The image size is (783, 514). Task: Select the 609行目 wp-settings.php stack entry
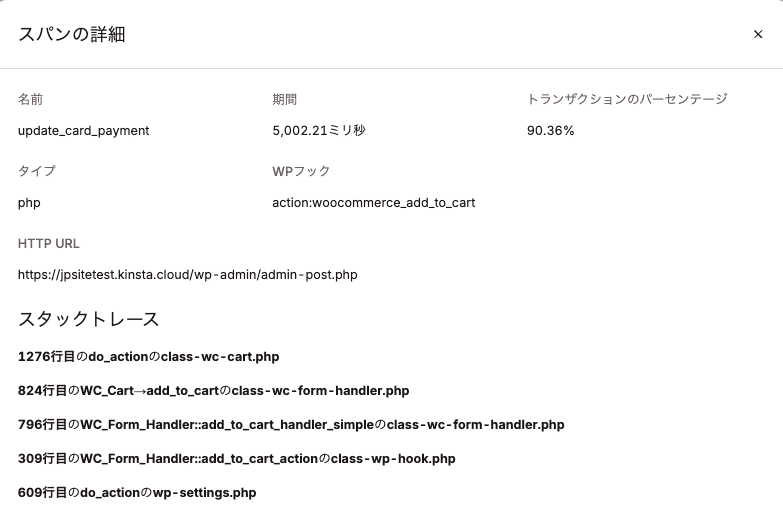point(137,492)
